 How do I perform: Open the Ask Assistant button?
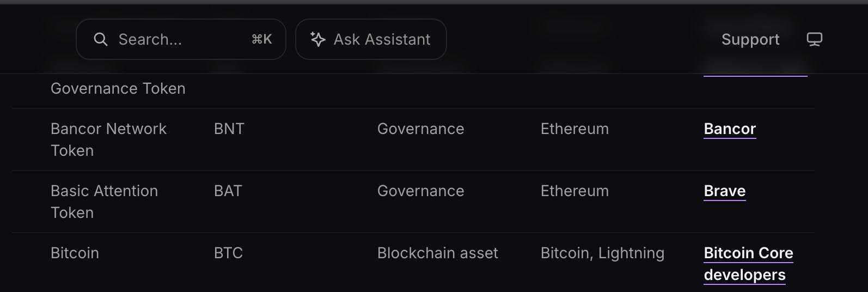tap(371, 39)
